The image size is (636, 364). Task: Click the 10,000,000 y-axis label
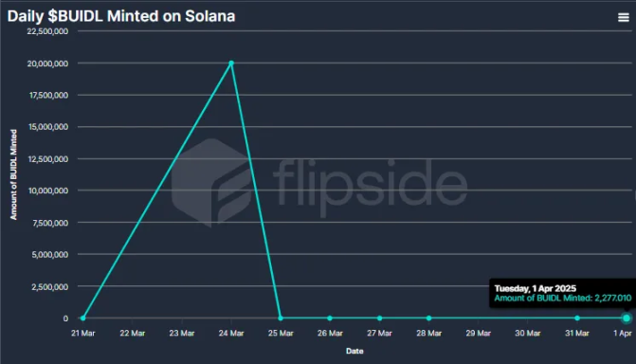pyautogui.click(x=47, y=191)
